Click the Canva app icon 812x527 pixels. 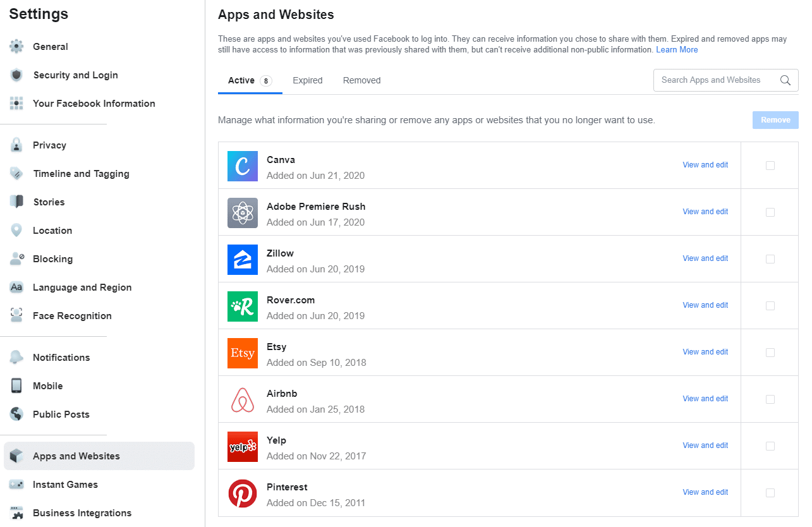243,166
